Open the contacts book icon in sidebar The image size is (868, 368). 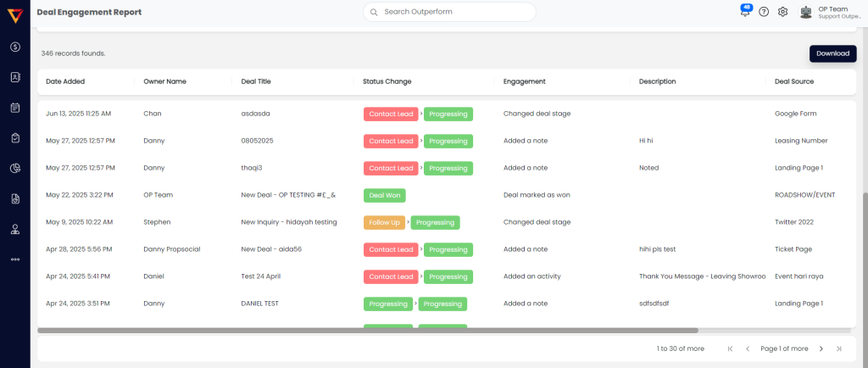15,77
